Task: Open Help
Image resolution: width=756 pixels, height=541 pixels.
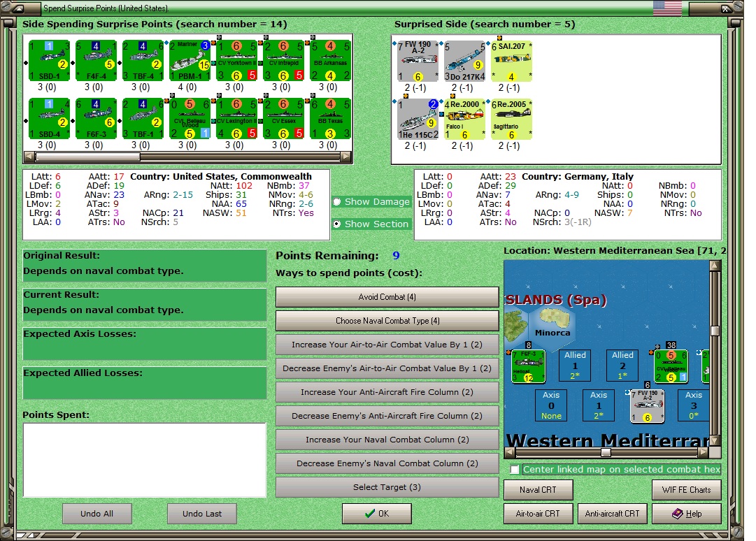Action: pos(687,514)
